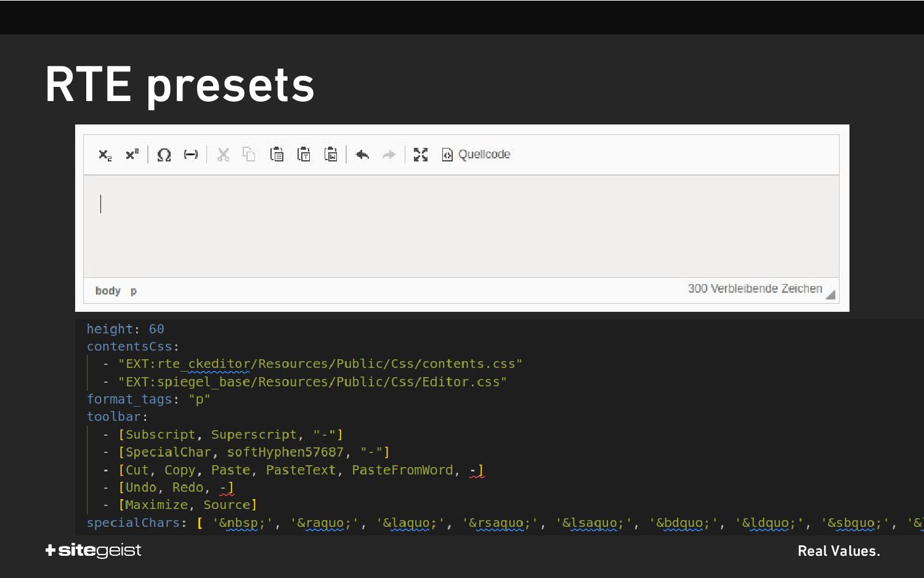Undo the last edit
Viewport: 924px width, 578px height.
click(362, 155)
